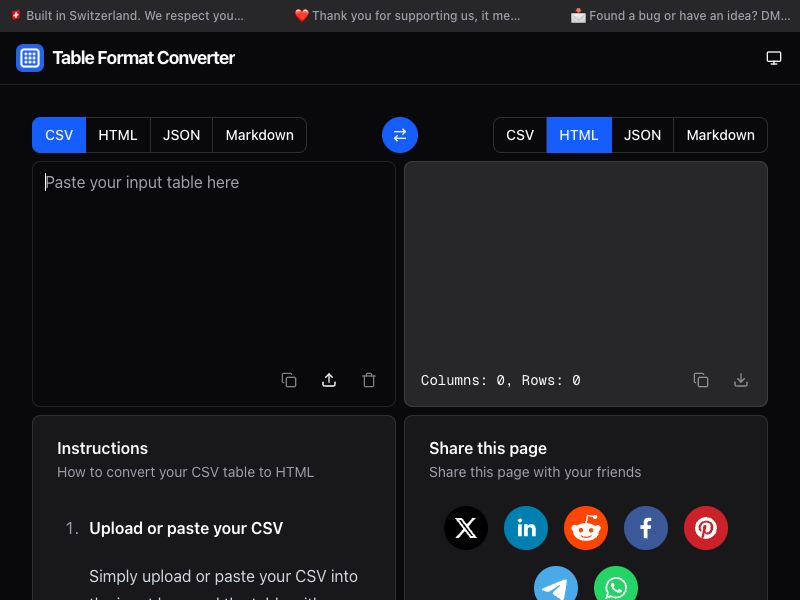This screenshot has height=600, width=800.
Task: Pick Markdown as the output format
Action: 720,135
